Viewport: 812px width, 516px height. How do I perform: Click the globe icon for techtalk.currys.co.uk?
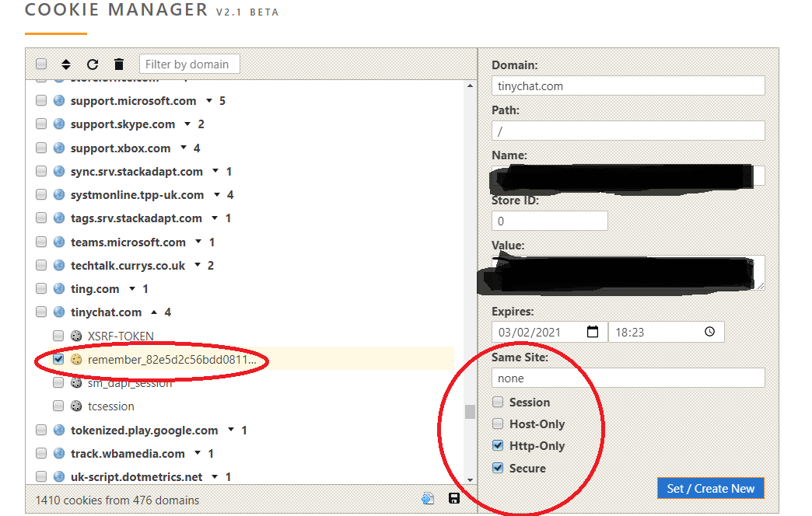59,265
